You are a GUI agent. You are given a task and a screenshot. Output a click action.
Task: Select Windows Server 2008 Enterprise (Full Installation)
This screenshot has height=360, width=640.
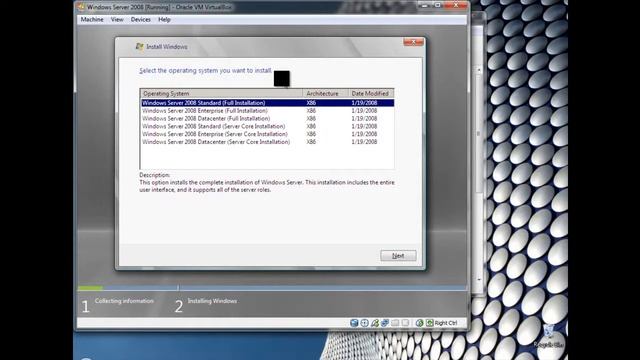tap(267, 111)
